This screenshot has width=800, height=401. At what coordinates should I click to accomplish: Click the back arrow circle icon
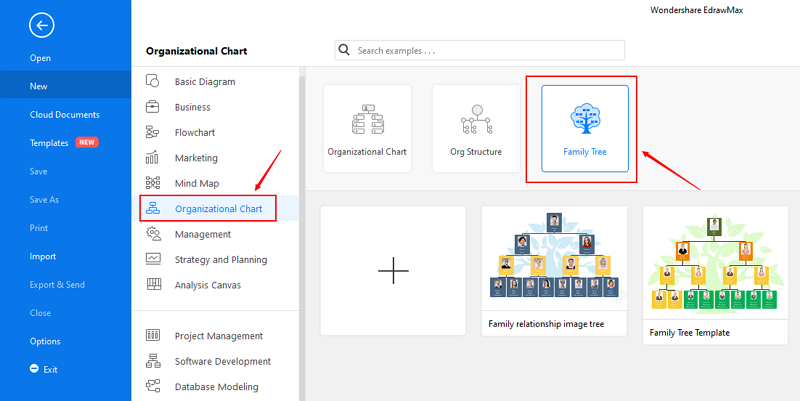[41, 25]
